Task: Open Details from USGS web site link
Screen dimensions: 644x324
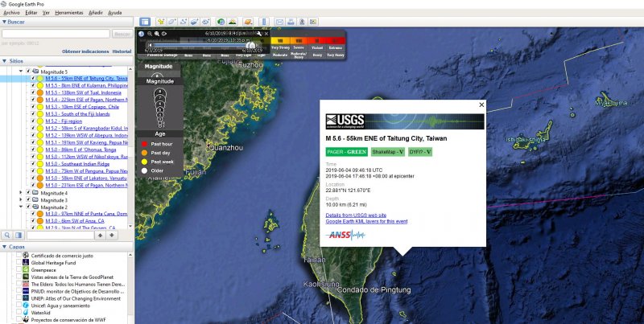Action: click(x=356, y=215)
